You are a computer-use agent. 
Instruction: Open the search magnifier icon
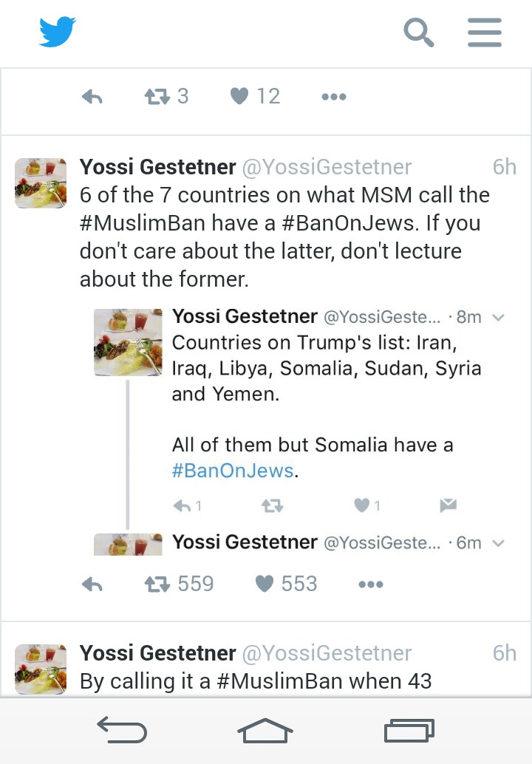418,33
